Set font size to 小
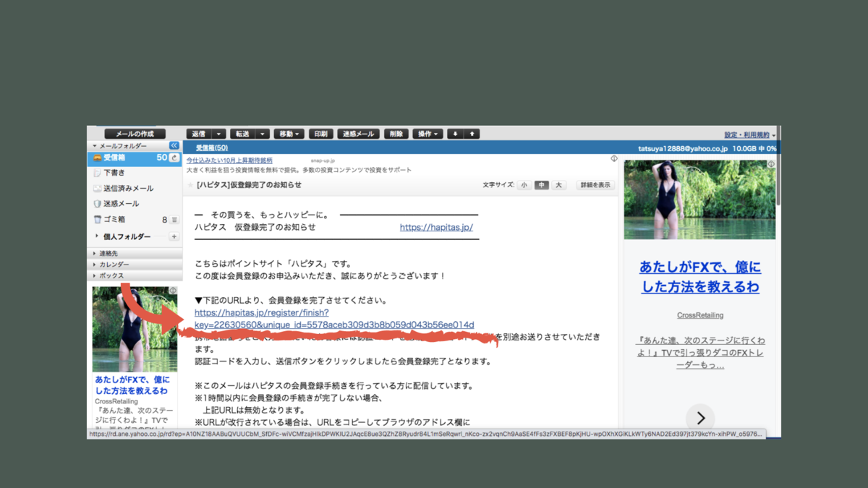 (524, 186)
